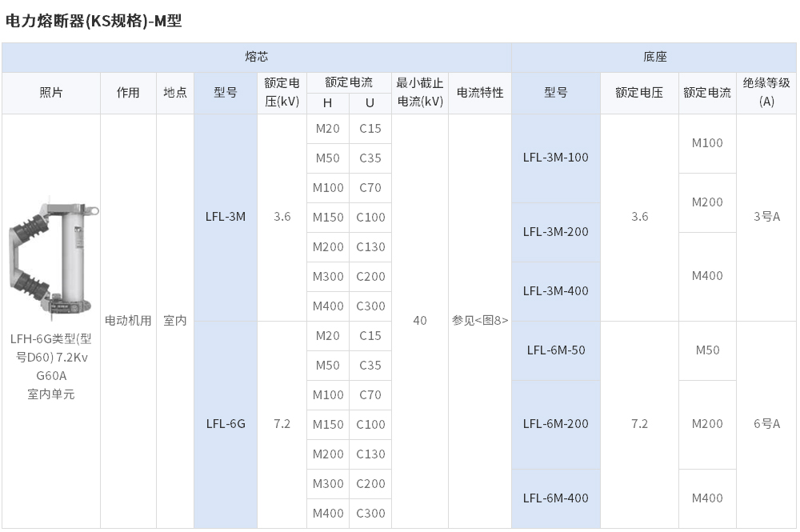Click the 照片 column header
The image size is (800, 532).
(x=51, y=93)
